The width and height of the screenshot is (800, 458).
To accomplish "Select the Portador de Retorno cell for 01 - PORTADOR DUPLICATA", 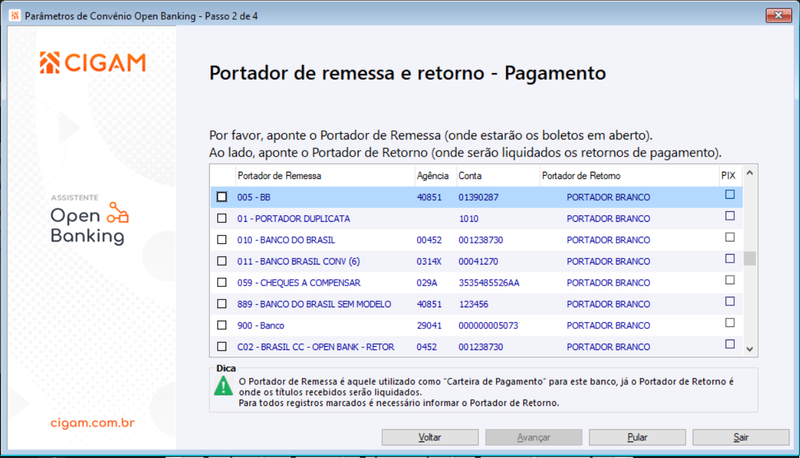I will [x=629, y=218].
